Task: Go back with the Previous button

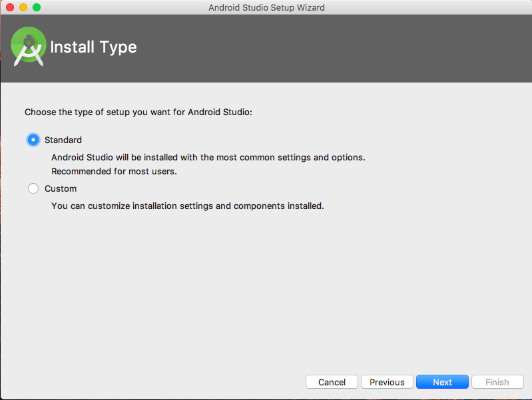Action: click(387, 382)
